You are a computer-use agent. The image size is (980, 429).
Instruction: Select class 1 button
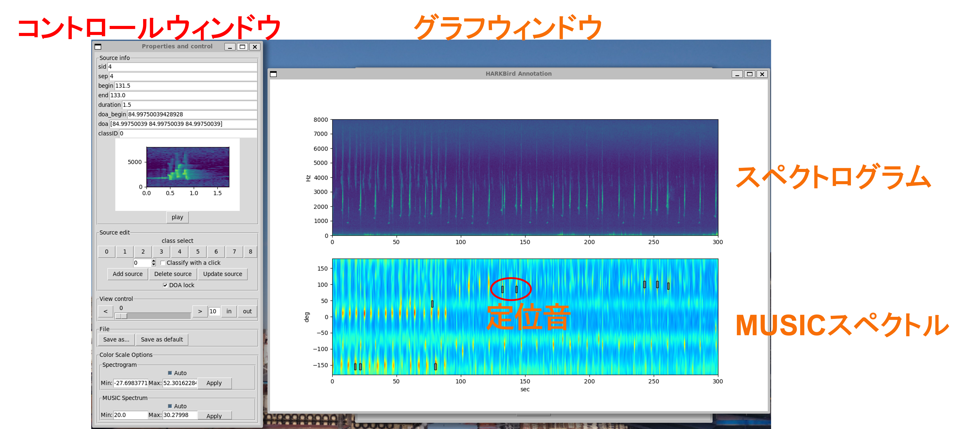point(125,251)
